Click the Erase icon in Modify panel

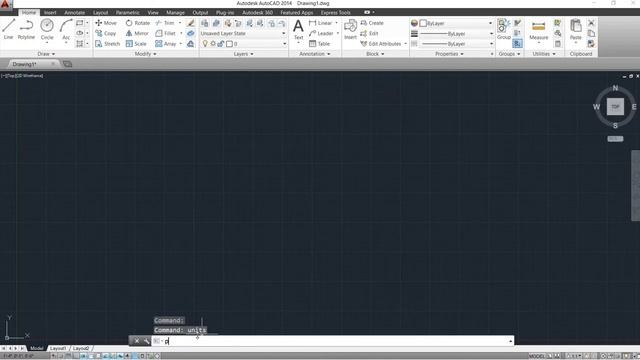click(191, 23)
